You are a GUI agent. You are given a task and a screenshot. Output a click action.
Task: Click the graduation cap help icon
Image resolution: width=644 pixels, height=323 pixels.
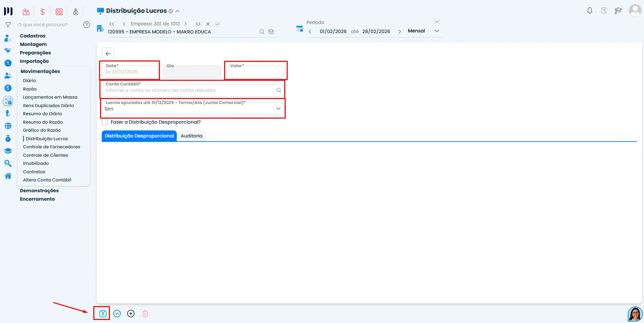pyautogui.click(x=618, y=10)
